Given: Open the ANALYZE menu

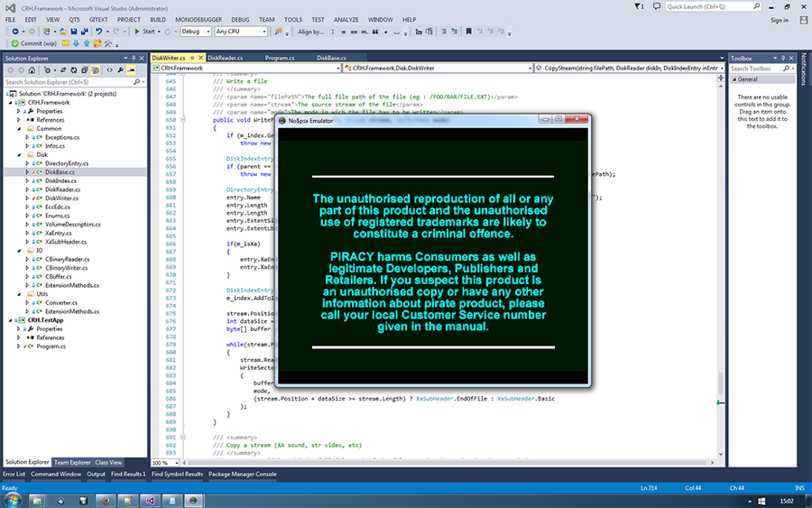Looking at the screenshot, I should coord(346,20).
